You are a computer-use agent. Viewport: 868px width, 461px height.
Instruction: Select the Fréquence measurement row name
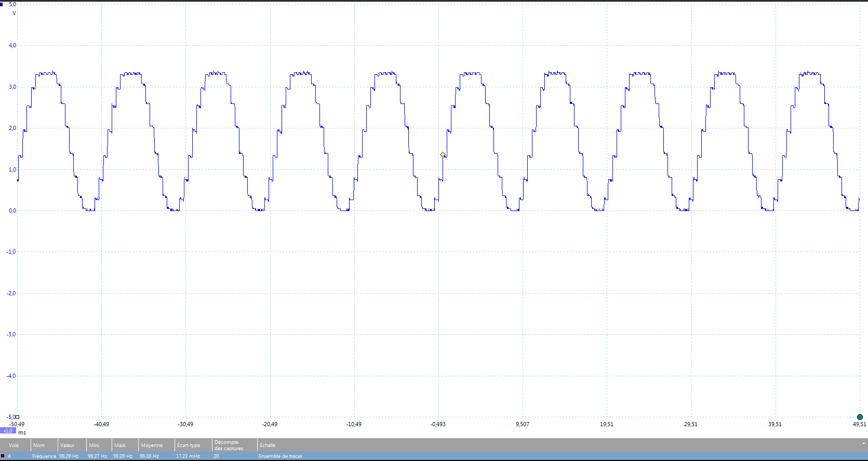point(44,456)
